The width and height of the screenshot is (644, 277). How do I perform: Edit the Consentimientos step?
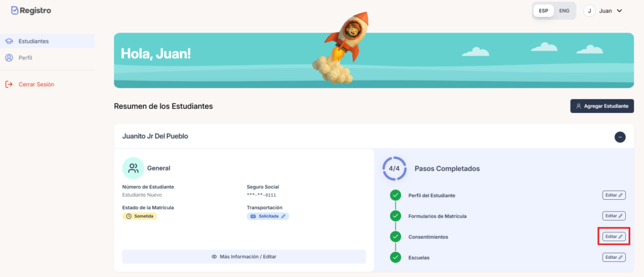pyautogui.click(x=613, y=237)
